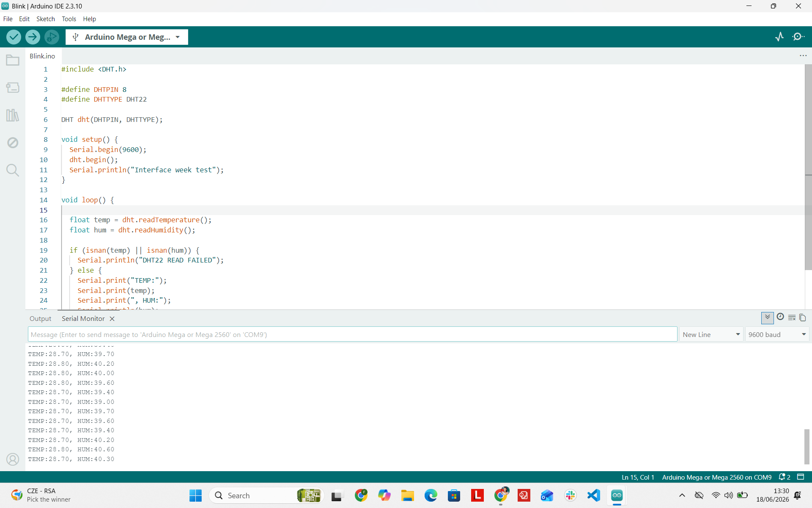Clear the Serial Monitor output
Image resolution: width=812 pixels, height=508 pixels.
[x=792, y=317]
